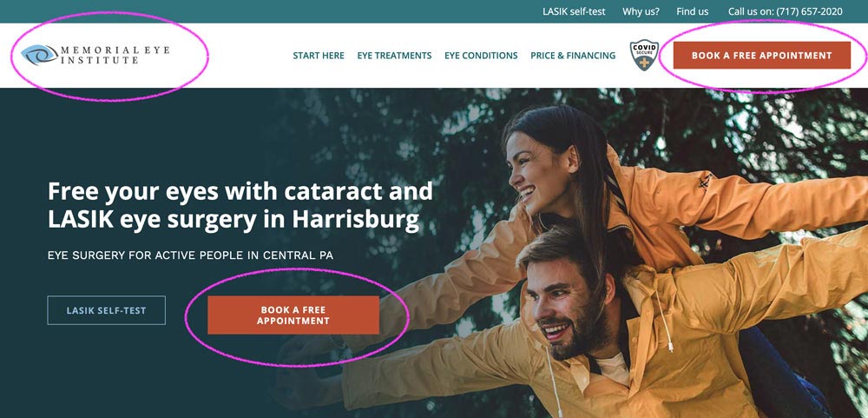Click hero BOOK A FREE APPOINTMENT orange button
The width and height of the screenshot is (868, 418).
(293, 315)
